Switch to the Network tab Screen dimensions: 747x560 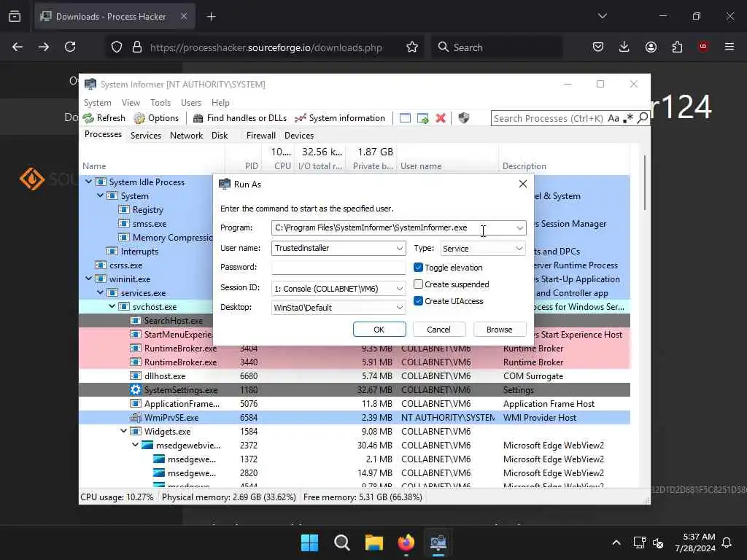point(186,135)
